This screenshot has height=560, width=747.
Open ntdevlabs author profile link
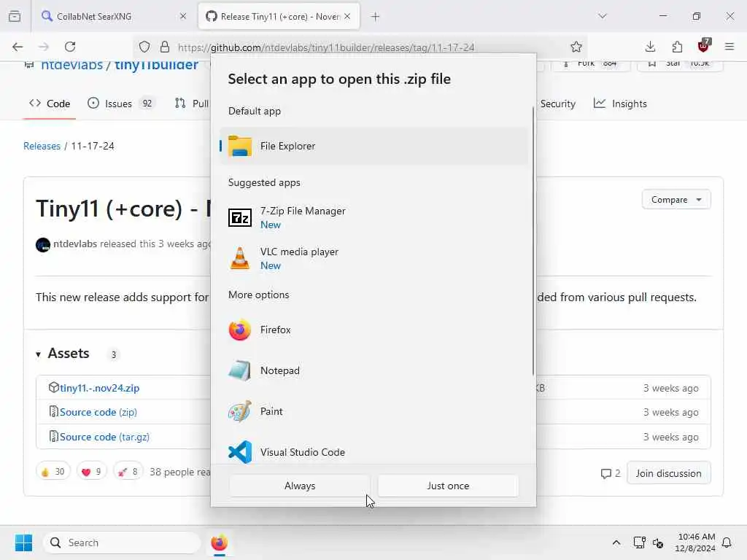pos(75,244)
